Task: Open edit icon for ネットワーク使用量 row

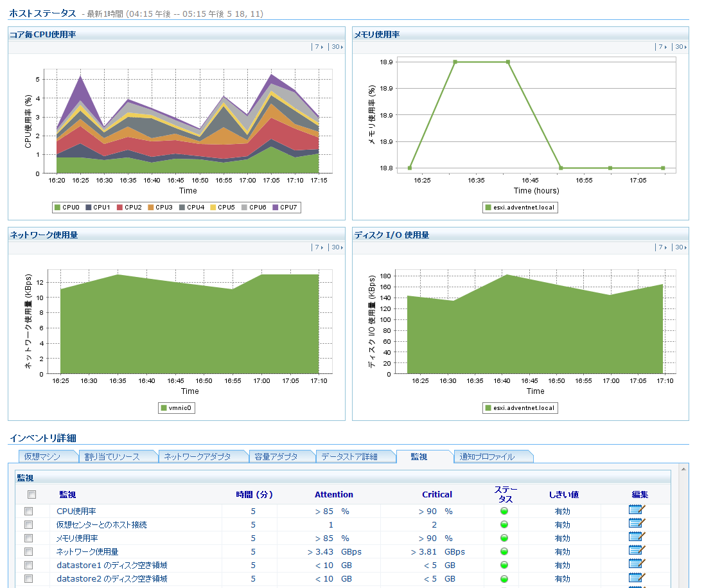Action: pyautogui.click(x=637, y=551)
